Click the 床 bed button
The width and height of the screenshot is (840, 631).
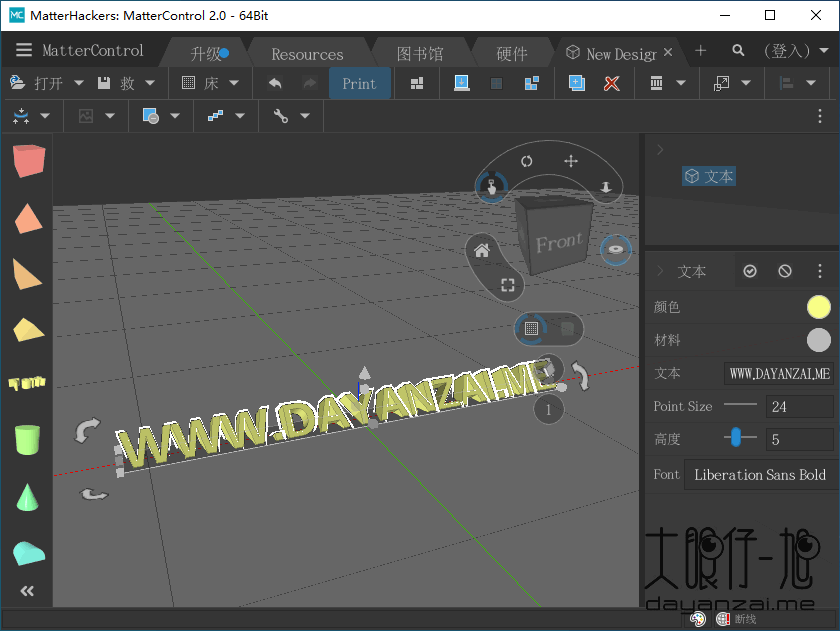point(200,83)
